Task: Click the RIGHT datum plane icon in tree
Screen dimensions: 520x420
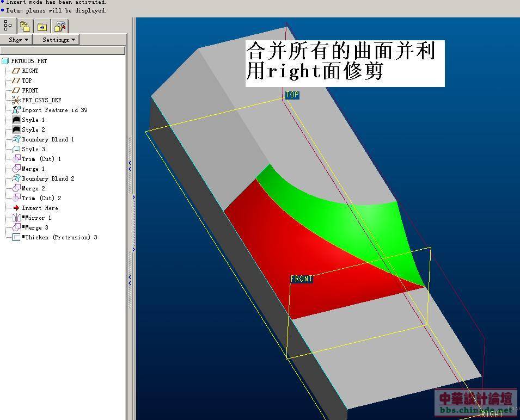Action: point(16,71)
